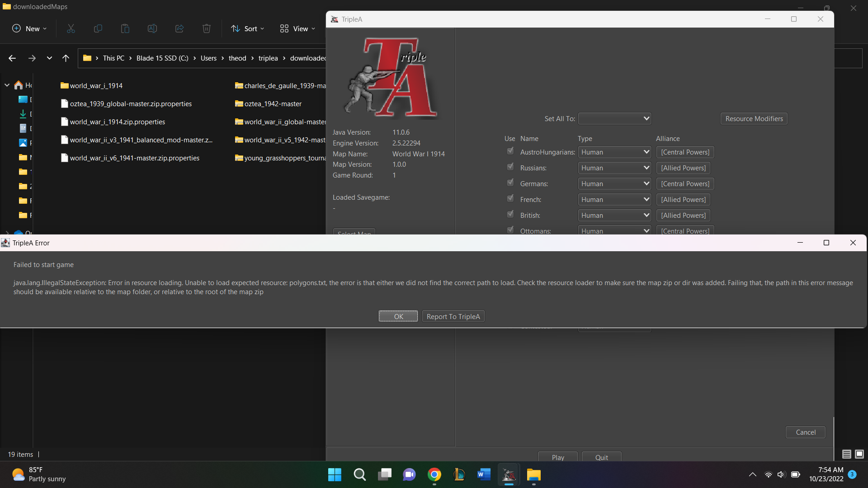The height and width of the screenshot is (488, 868).
Task: Click 'triplea' in address breadcrumb
Action: pyautogui.click(x=268, y=58)
